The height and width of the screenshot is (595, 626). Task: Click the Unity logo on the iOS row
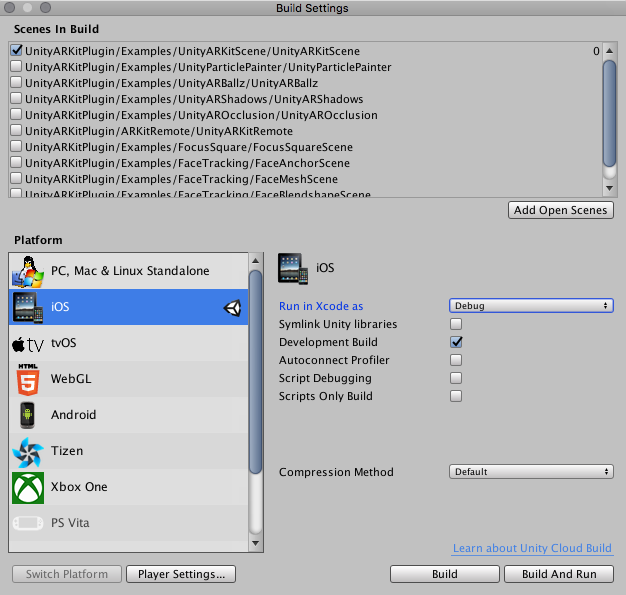click(x=232, y=308)
